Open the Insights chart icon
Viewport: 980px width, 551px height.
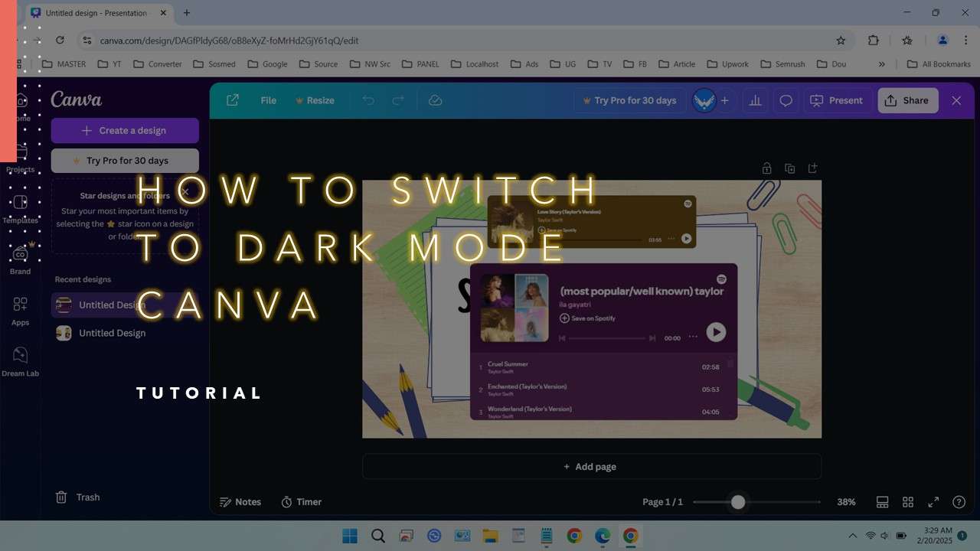[x=755, y=100]
